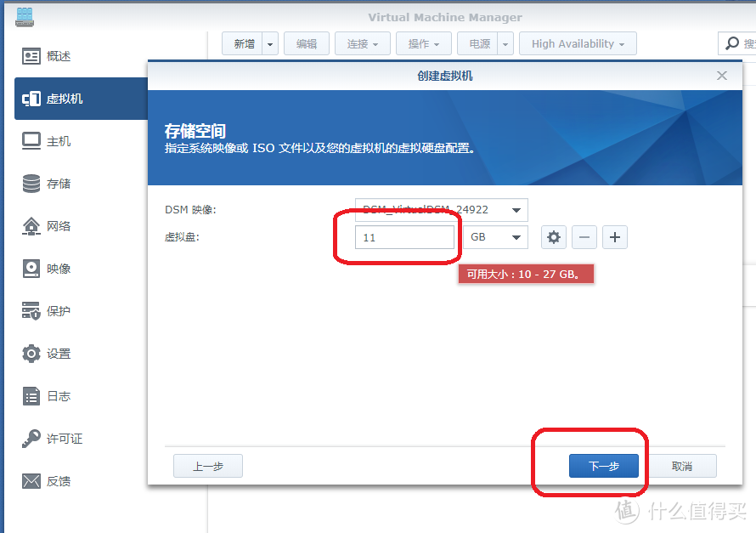Select the 虚拟机 sidebar tab

point(81,99)
